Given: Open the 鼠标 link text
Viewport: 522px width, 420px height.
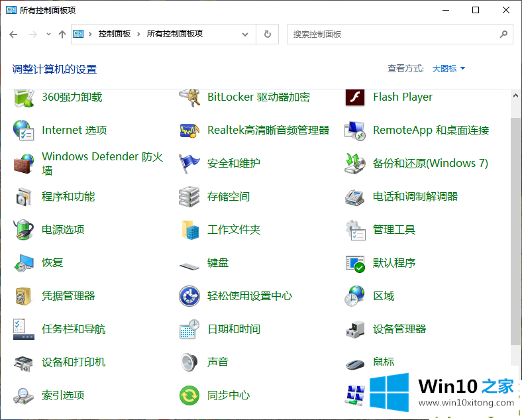Looking at the screenshot, I should pyautogui.click(x=384, y=362).
